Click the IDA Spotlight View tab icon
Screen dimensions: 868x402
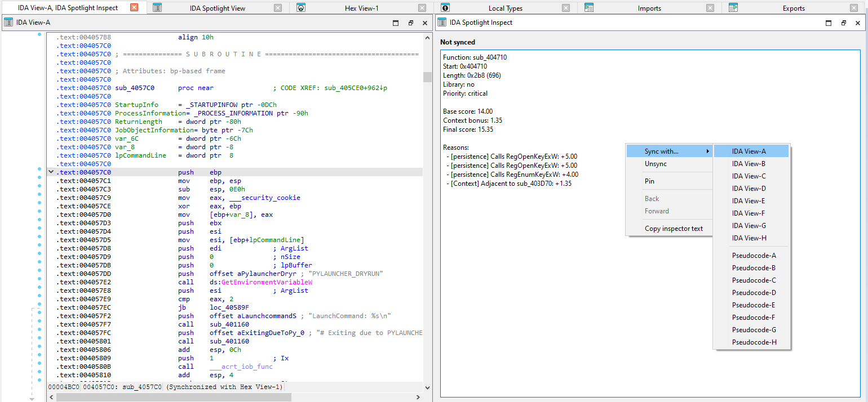pos(157,8)
